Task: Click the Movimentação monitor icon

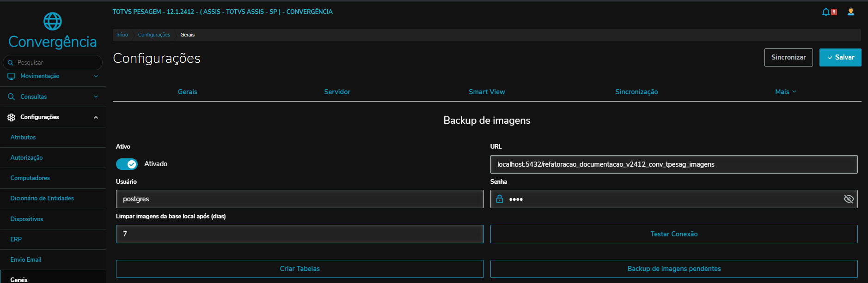Action: (12, 76)
